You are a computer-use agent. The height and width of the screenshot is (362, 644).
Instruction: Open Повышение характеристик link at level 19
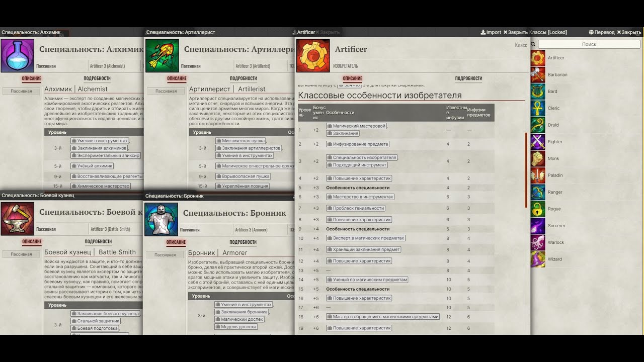pyautogui.click(x=359, y=328)
